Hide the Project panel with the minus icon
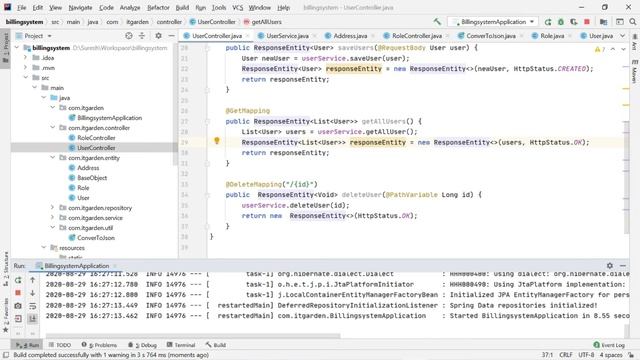The height and width of the screenshot is (360, 640). (171, 36)
